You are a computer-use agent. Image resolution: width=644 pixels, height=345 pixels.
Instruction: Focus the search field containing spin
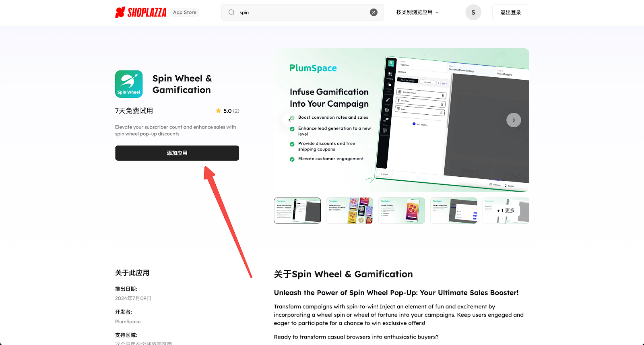(x=302, y=12)
